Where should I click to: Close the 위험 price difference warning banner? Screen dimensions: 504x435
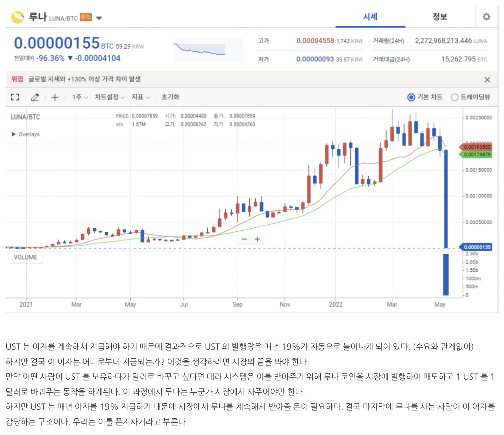click(487, 80)
